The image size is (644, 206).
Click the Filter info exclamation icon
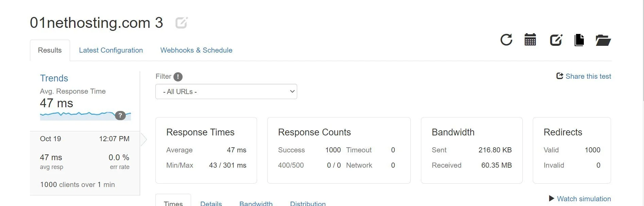[178, 77]
